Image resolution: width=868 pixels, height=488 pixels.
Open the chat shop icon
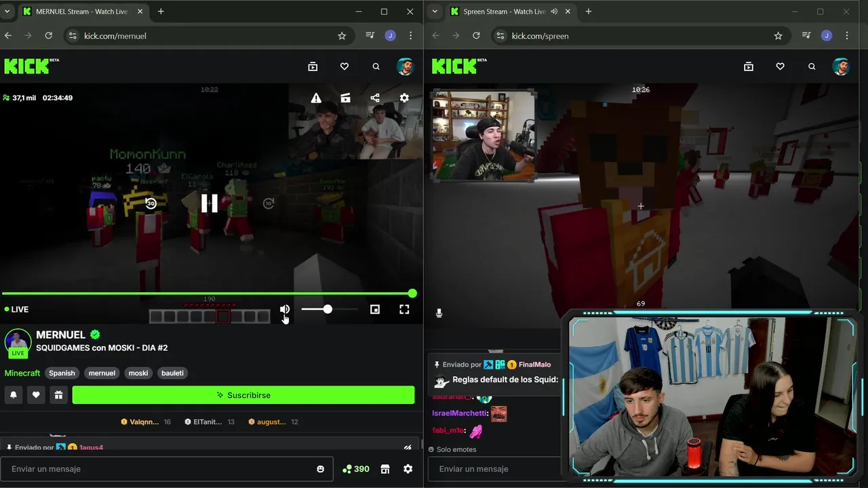(385, 469)
